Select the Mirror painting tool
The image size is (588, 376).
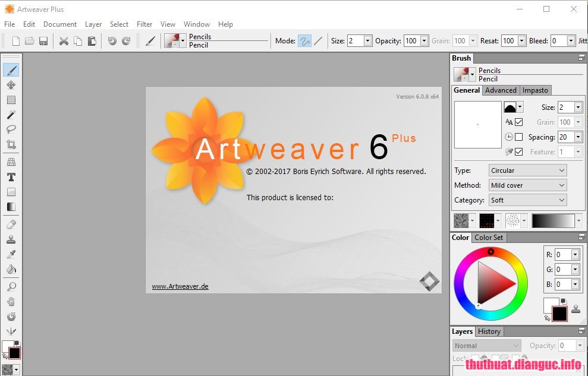pyautogui.click(x=11, y=331)
